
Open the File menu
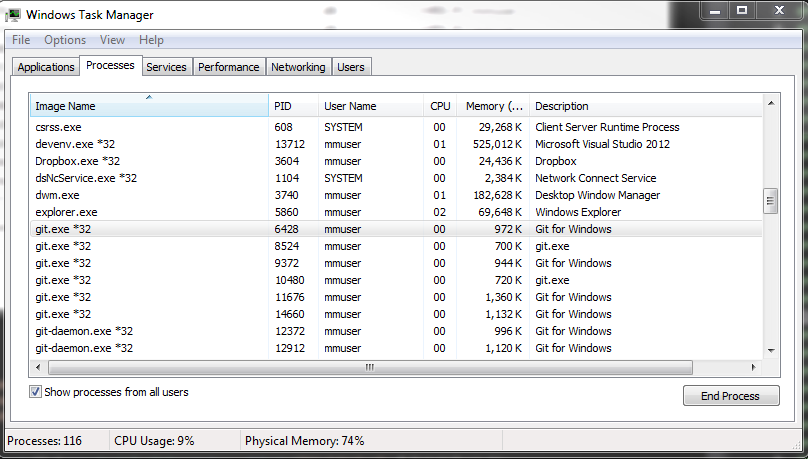[21, 40]
